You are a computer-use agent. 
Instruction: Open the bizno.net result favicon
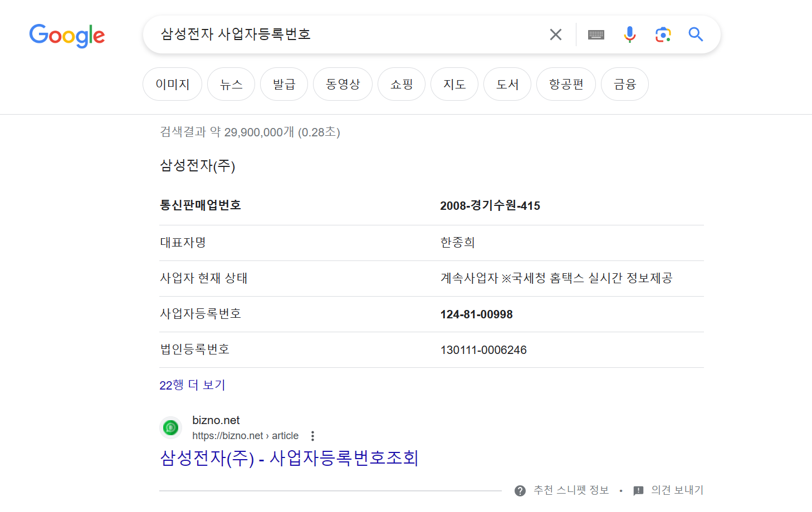(171, 427)
